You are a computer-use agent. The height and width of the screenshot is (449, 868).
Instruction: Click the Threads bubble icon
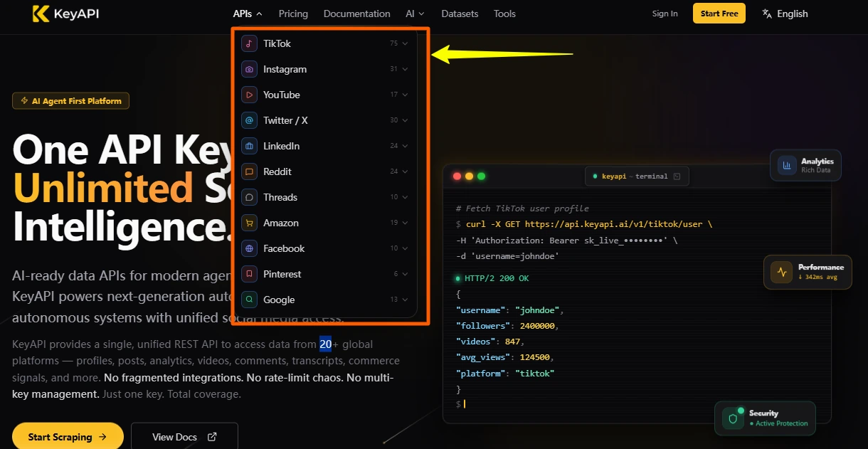click(x=249, y=197)
